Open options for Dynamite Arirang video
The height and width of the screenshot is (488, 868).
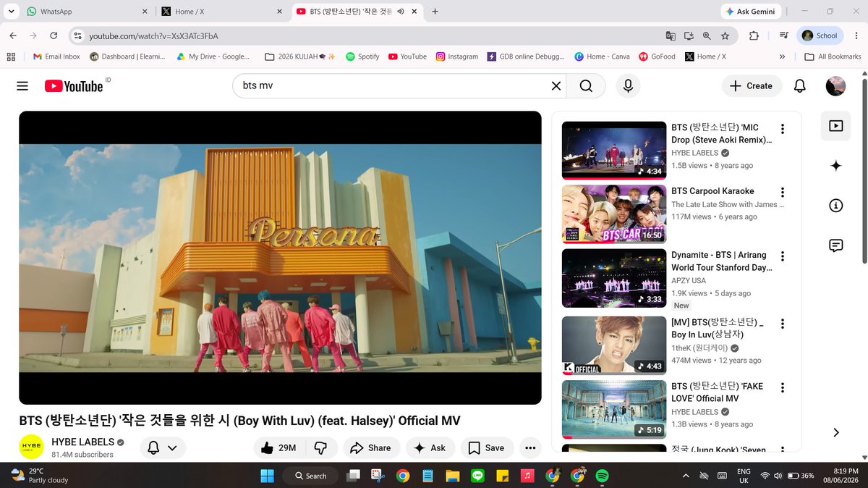782,256
